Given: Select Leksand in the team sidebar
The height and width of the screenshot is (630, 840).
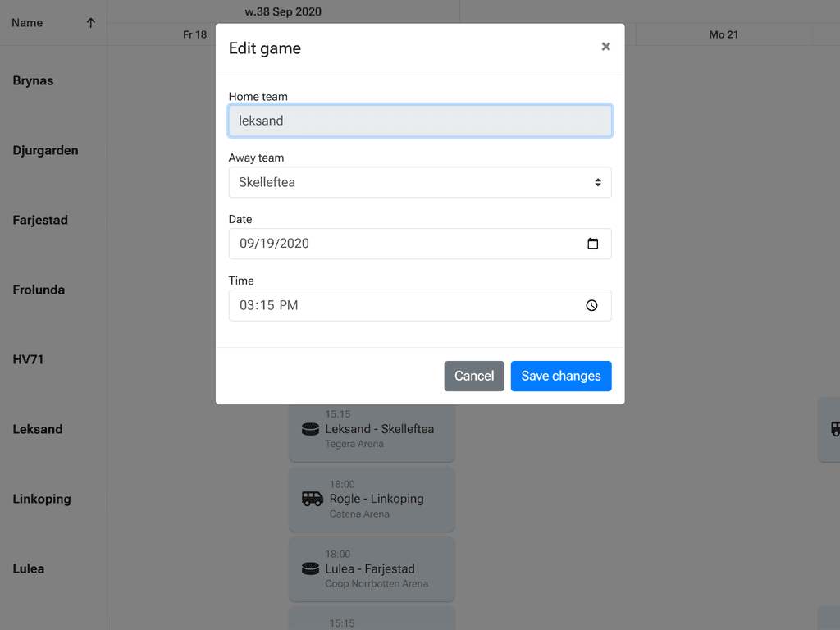Looking at the screenshot, I should coord(38,429).
